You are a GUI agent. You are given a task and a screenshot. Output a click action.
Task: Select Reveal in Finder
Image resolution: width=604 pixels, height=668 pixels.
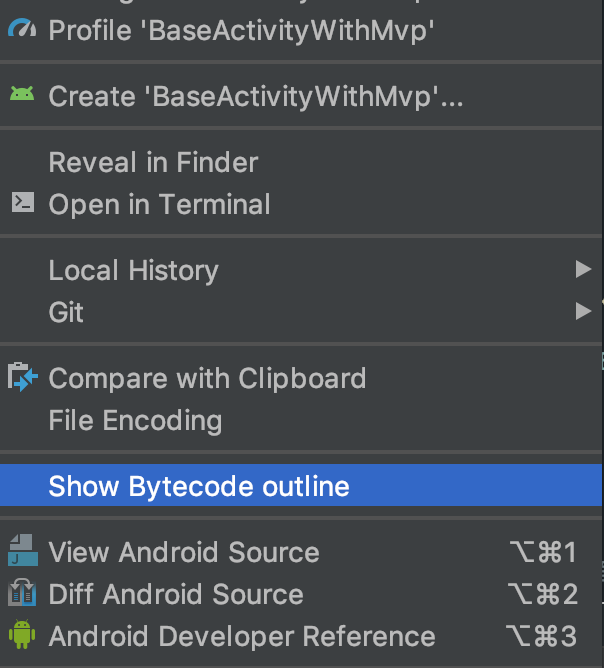(x=153, y=162)
